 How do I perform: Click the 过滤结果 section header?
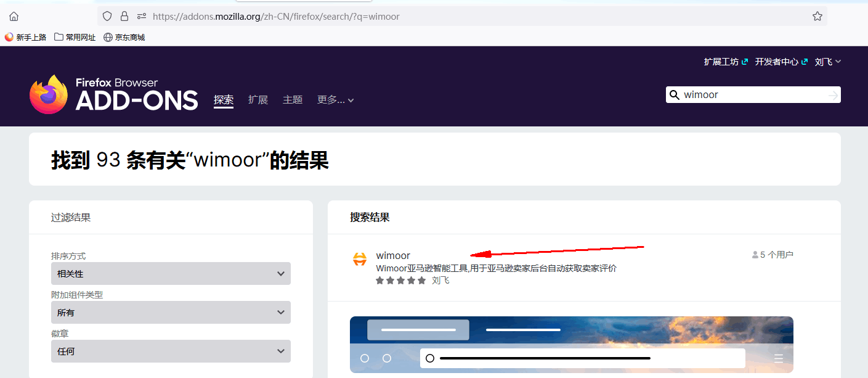point(71,217)
